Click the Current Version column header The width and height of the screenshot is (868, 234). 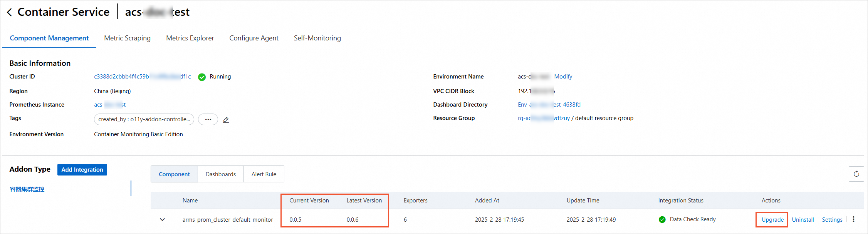309,201
